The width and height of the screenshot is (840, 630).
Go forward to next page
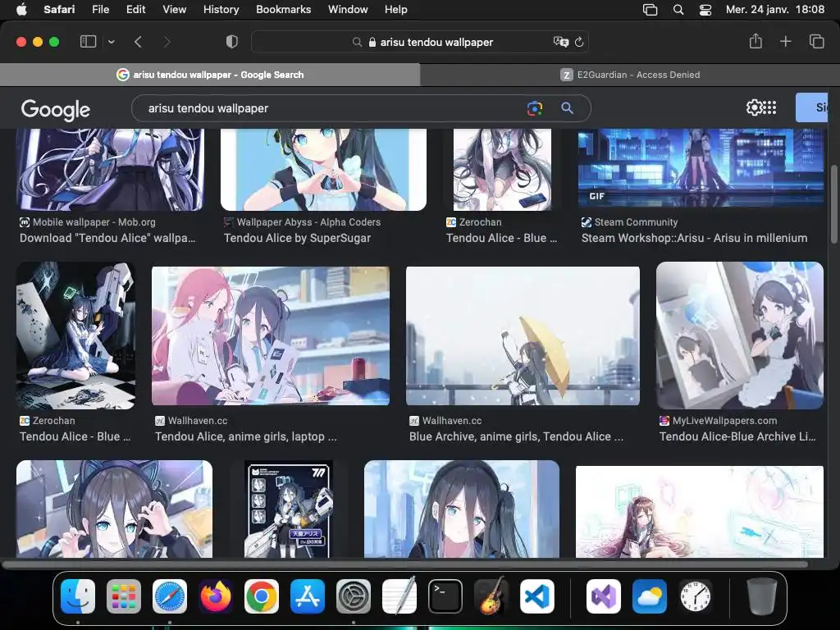click(167, 41)
